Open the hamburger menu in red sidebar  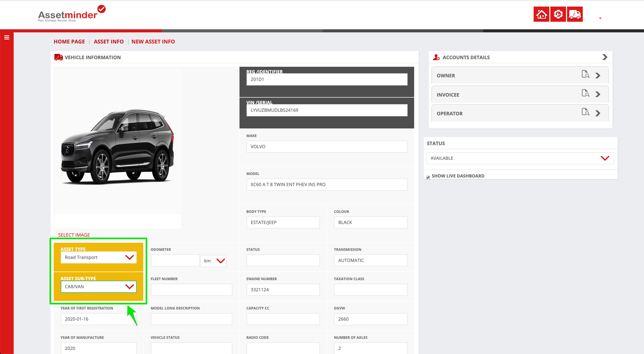pos(7,37)
